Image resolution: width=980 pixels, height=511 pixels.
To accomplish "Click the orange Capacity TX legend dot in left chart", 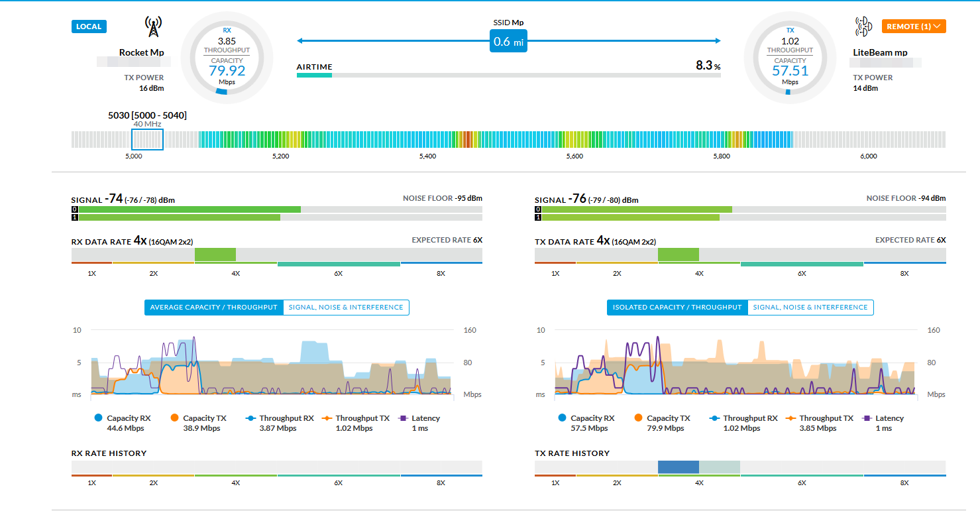I will (175, 418).
